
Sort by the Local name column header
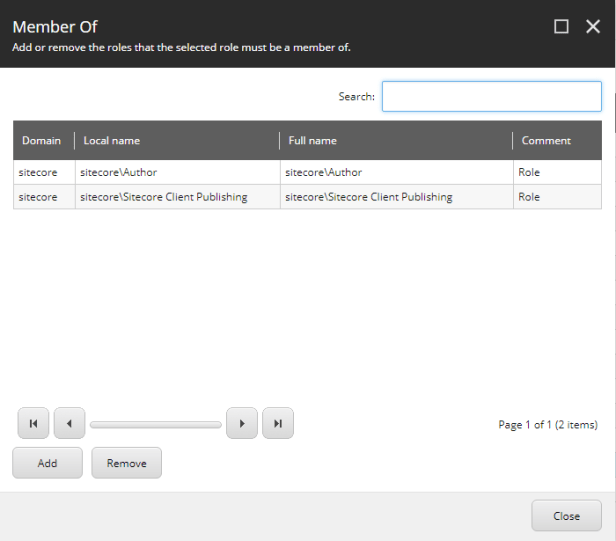(x=112, y=141)
